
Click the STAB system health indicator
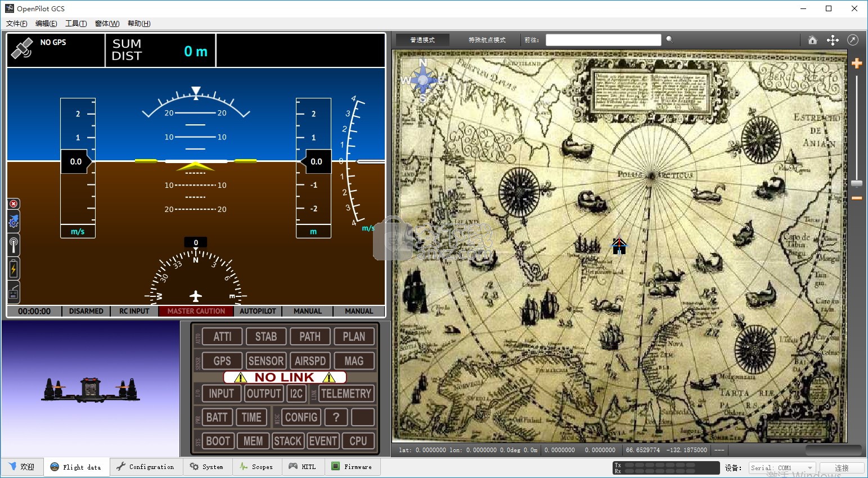(266, 336)
